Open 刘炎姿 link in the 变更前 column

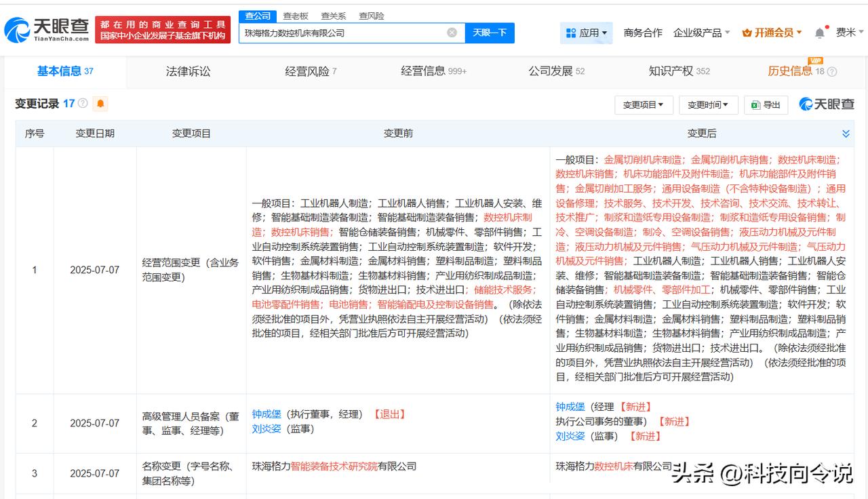(x=267, y=428)
